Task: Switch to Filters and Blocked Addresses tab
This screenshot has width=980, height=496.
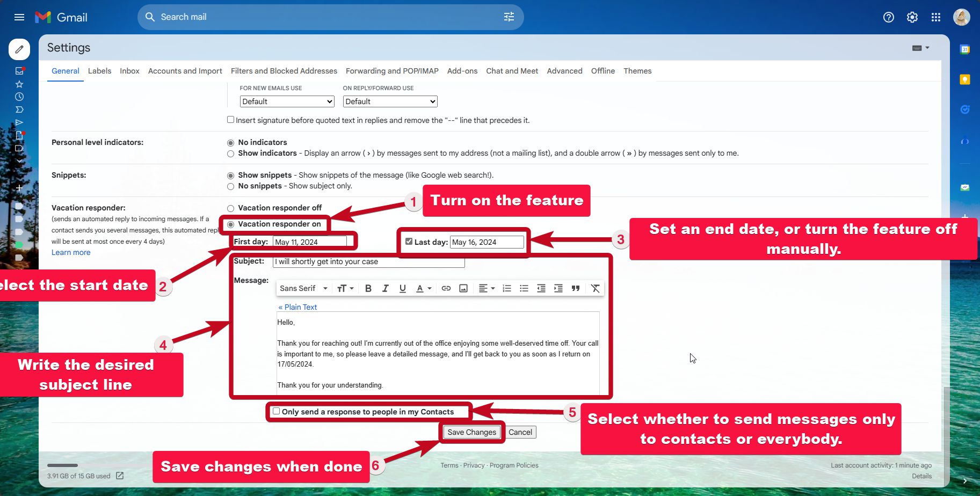Action: point(284,71)
